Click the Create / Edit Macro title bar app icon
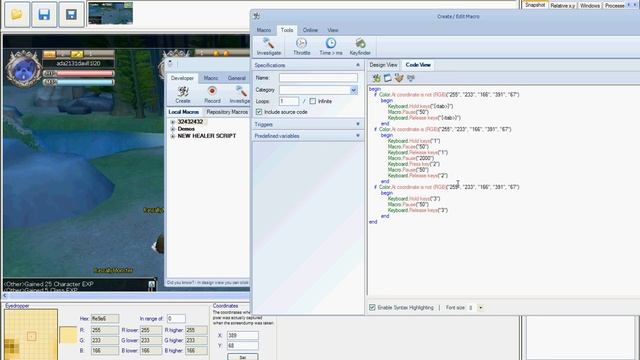 257,16
